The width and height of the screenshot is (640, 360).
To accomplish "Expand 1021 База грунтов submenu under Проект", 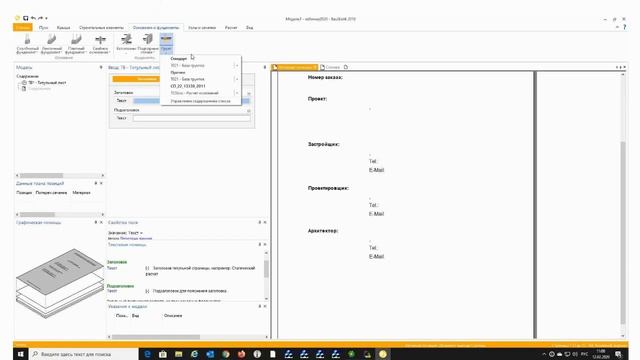I will point(236,79).
